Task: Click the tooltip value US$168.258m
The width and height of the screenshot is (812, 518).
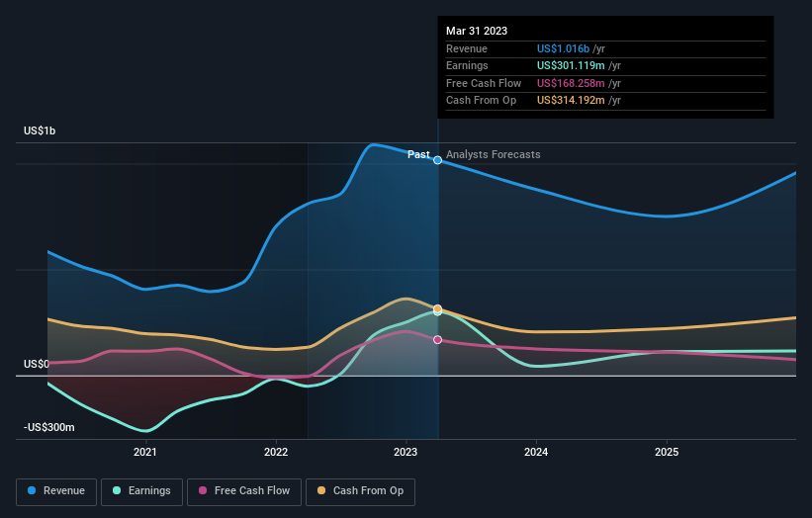Action: (571, 83)
